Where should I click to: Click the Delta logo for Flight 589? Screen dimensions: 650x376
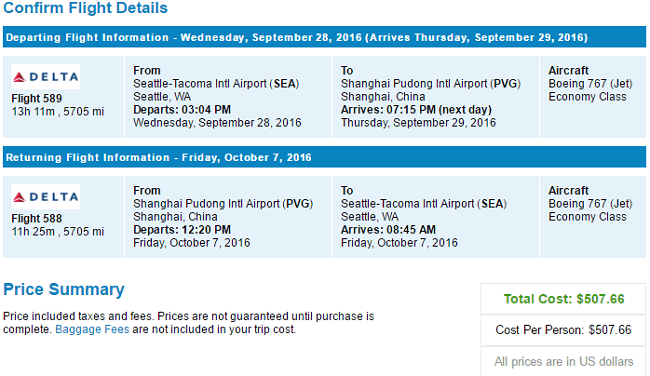[x=46, y=77]
